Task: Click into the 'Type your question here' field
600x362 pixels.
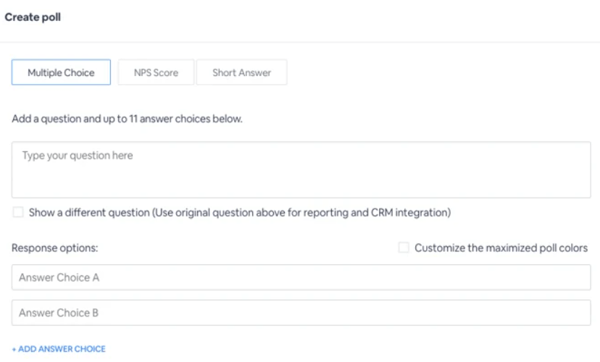Action: (x=301, y=170)
